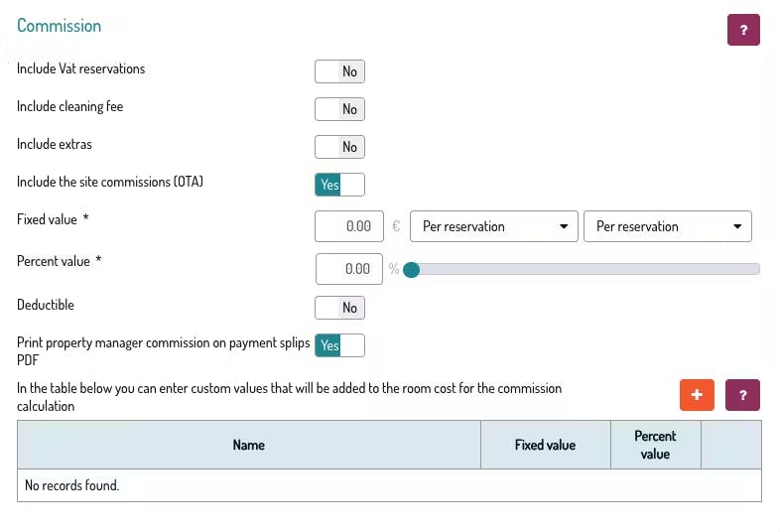Click the Percent value column header
The width and height of the screenshot is (780, 532).
coord(655,445)
